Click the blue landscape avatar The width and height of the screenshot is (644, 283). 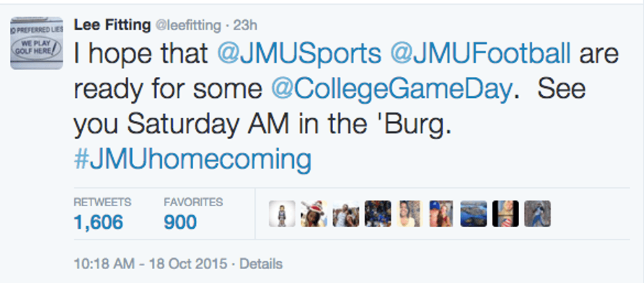[x=473, y=214]
